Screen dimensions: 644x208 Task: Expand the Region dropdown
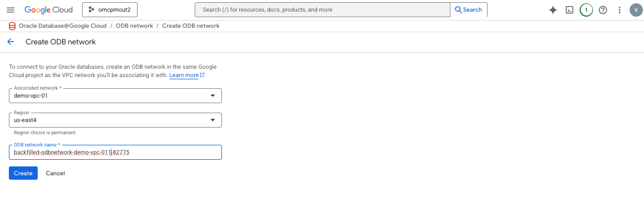coord(115,120)
